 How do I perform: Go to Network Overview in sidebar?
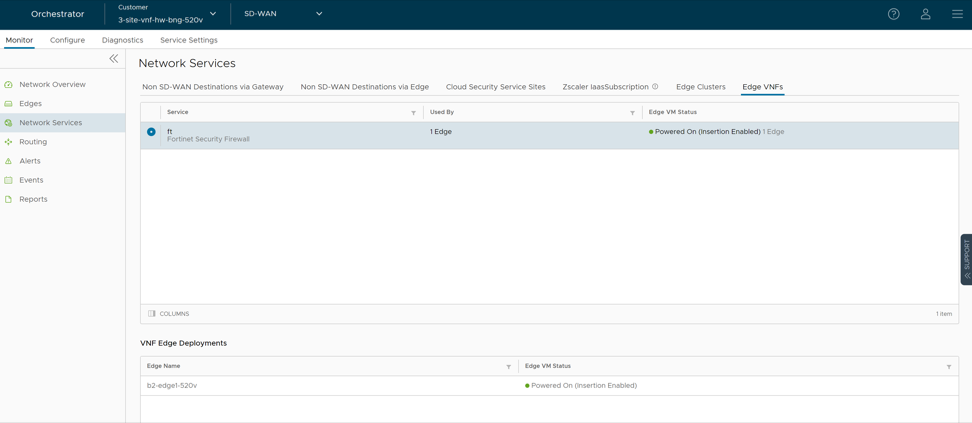(52, 85)
